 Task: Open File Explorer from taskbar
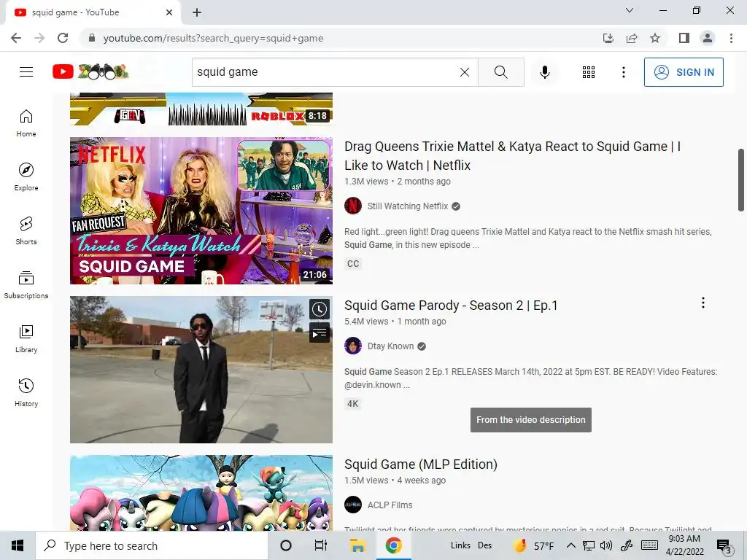tap(357, 545)
